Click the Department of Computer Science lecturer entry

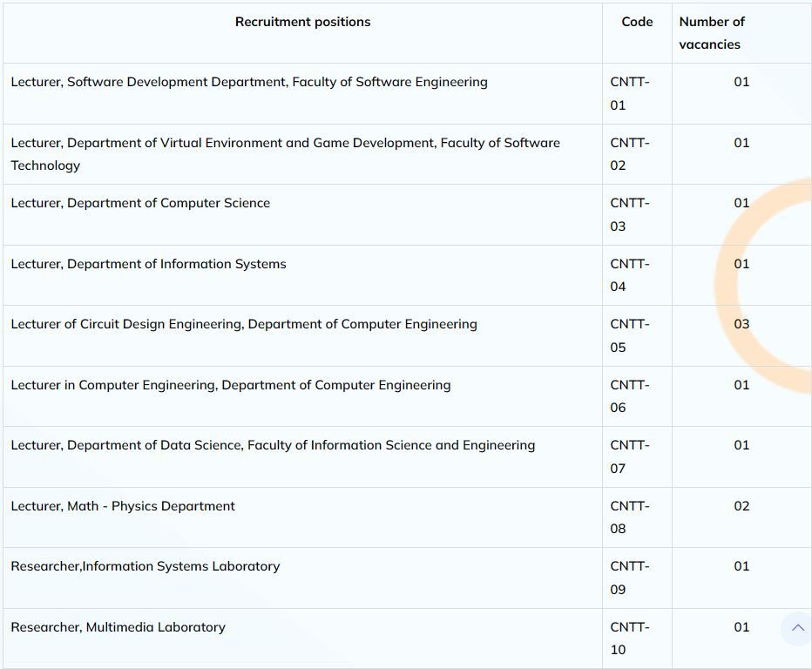[140, 203]
